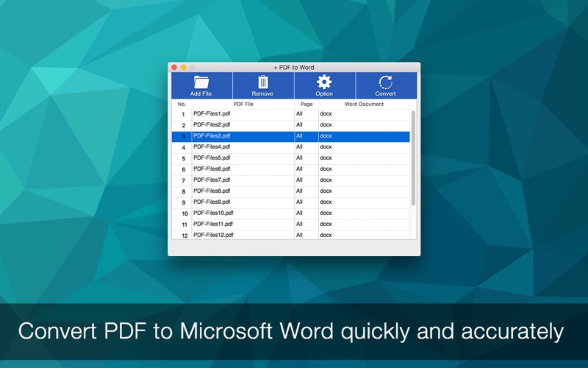This screenshot has width=588, height=368.
Task: Minimize the PDF to Word window
Action: coord(183,67)
